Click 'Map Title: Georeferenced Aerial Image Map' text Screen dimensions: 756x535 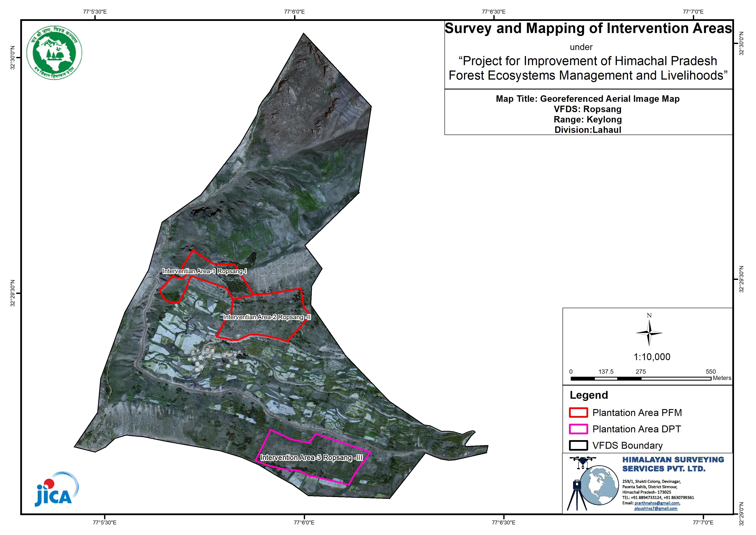click(588, 99)
